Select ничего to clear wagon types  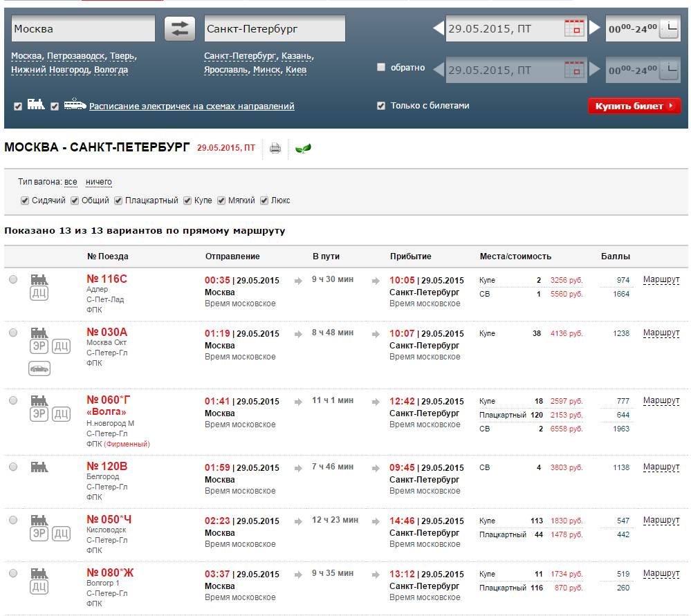[99, 182]
